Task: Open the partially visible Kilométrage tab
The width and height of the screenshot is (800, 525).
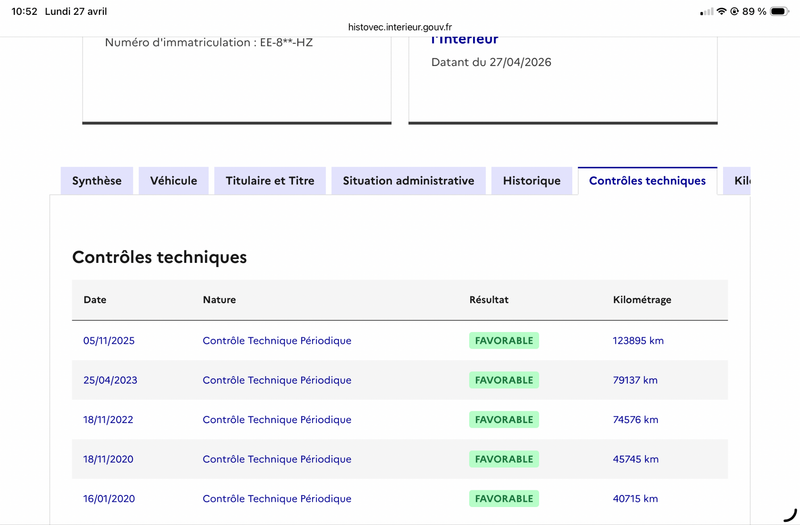Action: tap(737, 181)
